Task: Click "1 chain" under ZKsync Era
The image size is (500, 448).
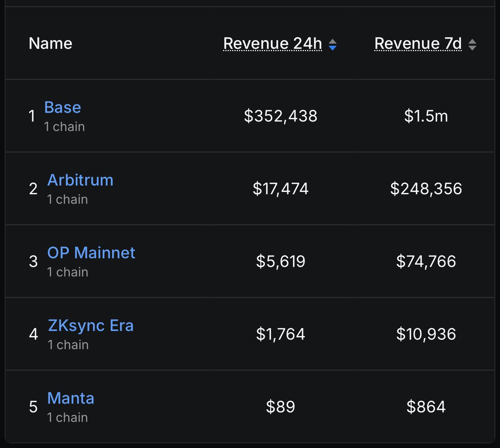Action: point(68,345)
